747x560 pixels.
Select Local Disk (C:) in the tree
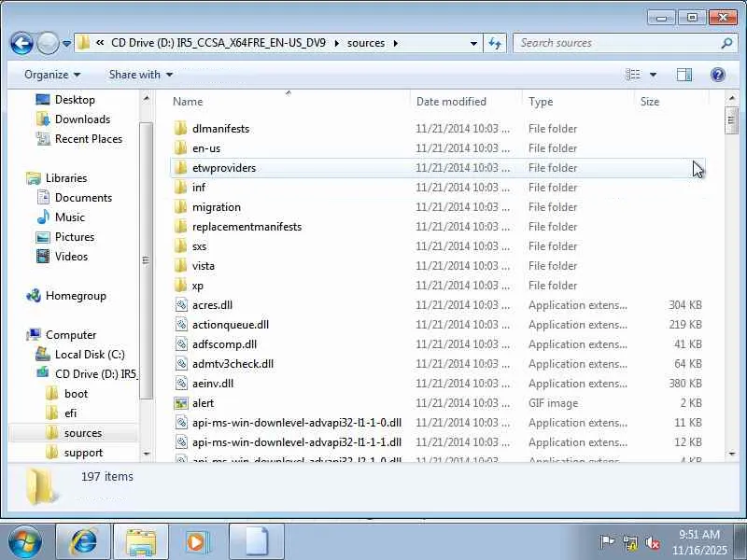(90, 355)
